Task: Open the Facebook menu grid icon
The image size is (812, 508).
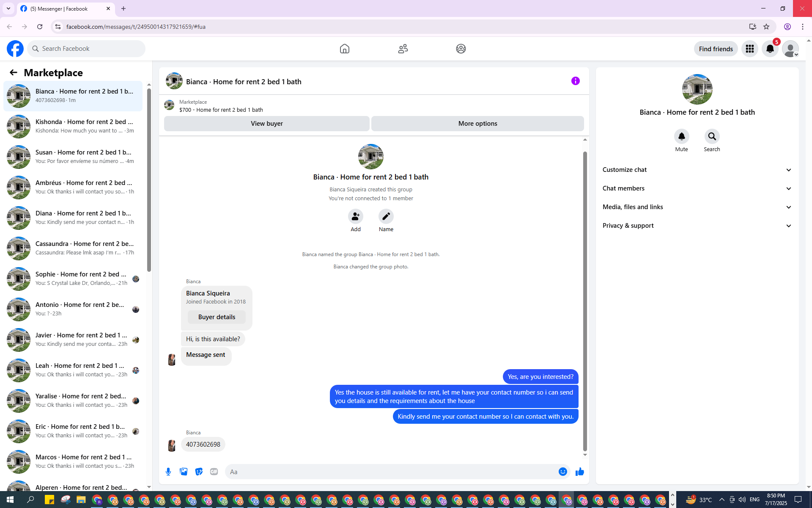Action: pos(750,49)
